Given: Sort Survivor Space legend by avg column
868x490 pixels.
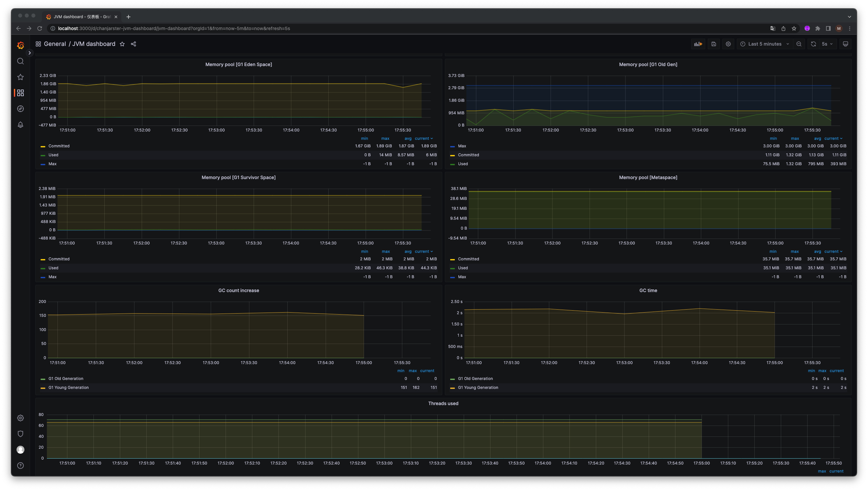Looking at the screenshot, I should (408, 251).
